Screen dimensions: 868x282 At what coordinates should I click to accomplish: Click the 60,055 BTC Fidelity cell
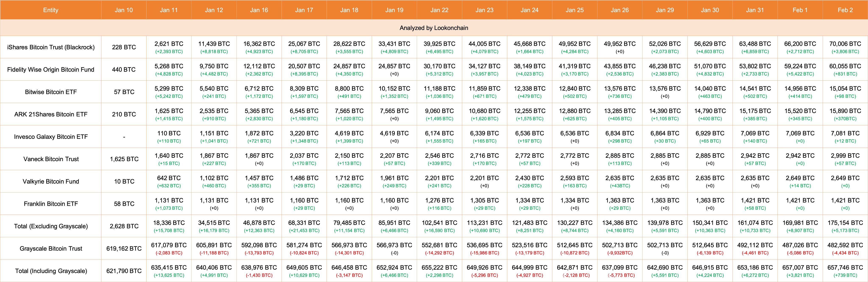[845, 70]
